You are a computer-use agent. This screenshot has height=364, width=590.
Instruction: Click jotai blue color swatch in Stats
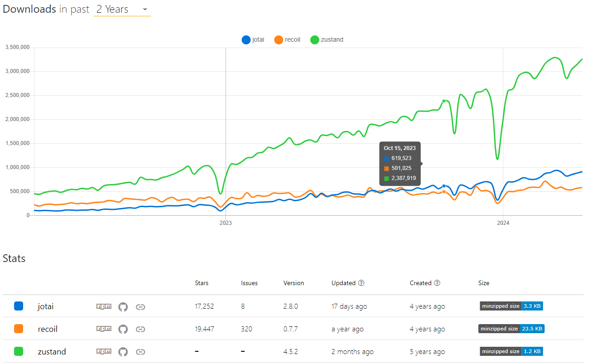coord(19,306)
